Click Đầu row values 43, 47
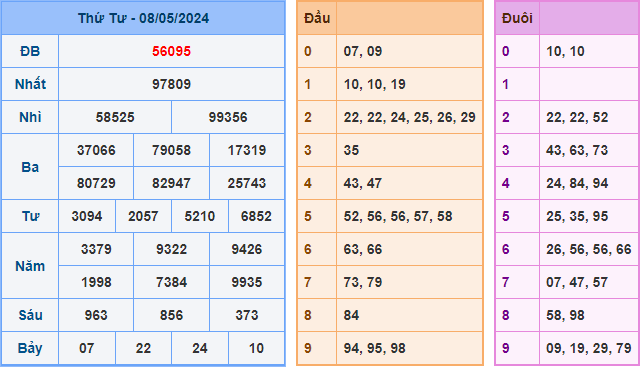This screenshot has height=367, width=641. (x=363, y=183)
